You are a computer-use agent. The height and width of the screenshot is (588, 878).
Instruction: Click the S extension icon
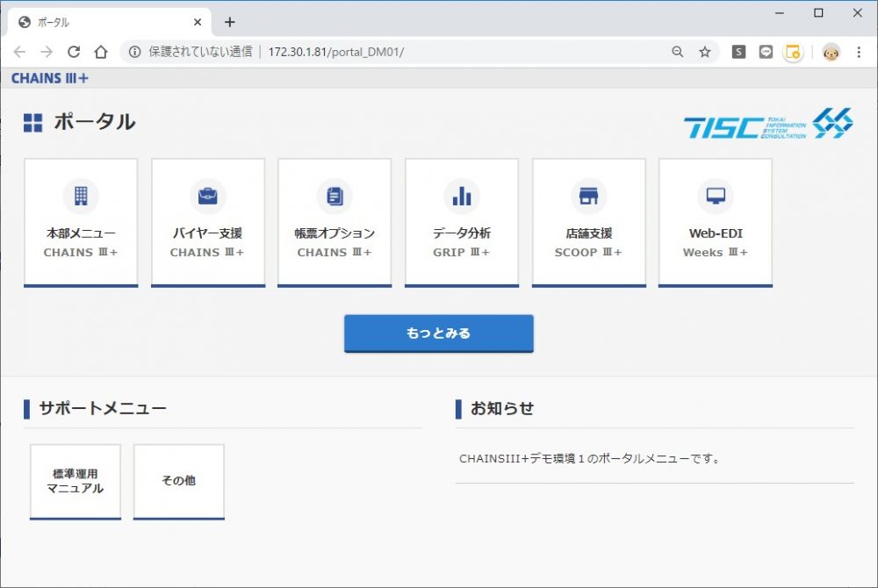[x=738, y=52]
